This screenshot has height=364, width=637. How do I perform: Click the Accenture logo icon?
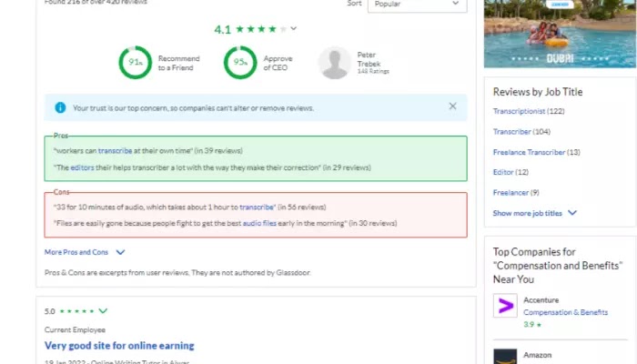click(505, 306)
